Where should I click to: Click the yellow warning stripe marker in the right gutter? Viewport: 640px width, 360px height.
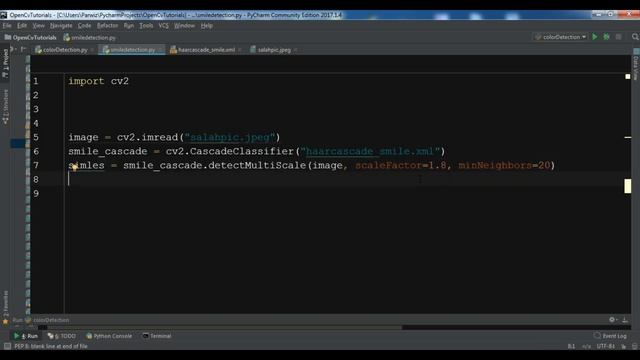coord(627,186)
